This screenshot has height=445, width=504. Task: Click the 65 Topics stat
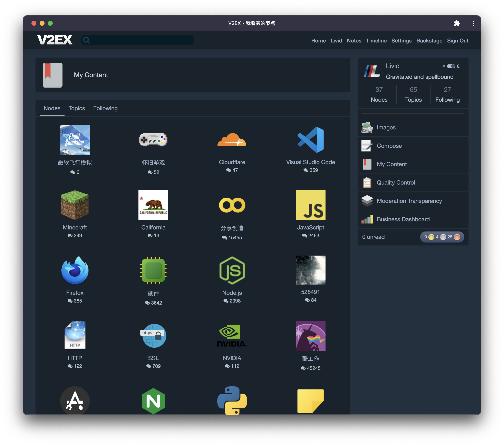(413, 95)
